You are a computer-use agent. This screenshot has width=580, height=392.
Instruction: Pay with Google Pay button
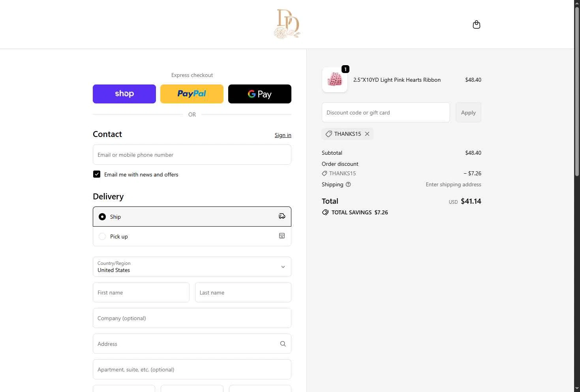pos(260,94)
